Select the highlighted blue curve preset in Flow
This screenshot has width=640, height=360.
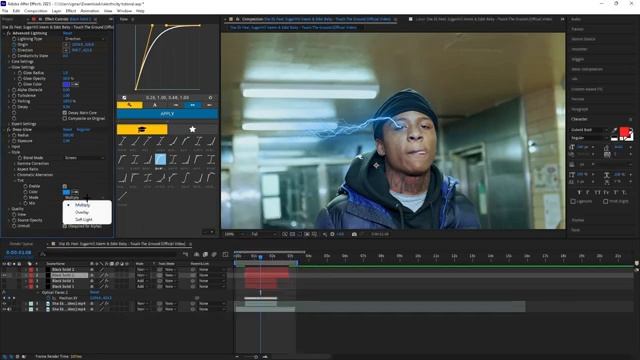[x=160, y=159]
